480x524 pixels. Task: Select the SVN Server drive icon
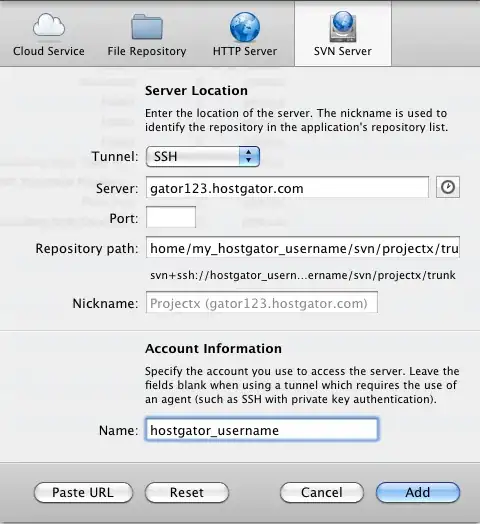[343, 26]
